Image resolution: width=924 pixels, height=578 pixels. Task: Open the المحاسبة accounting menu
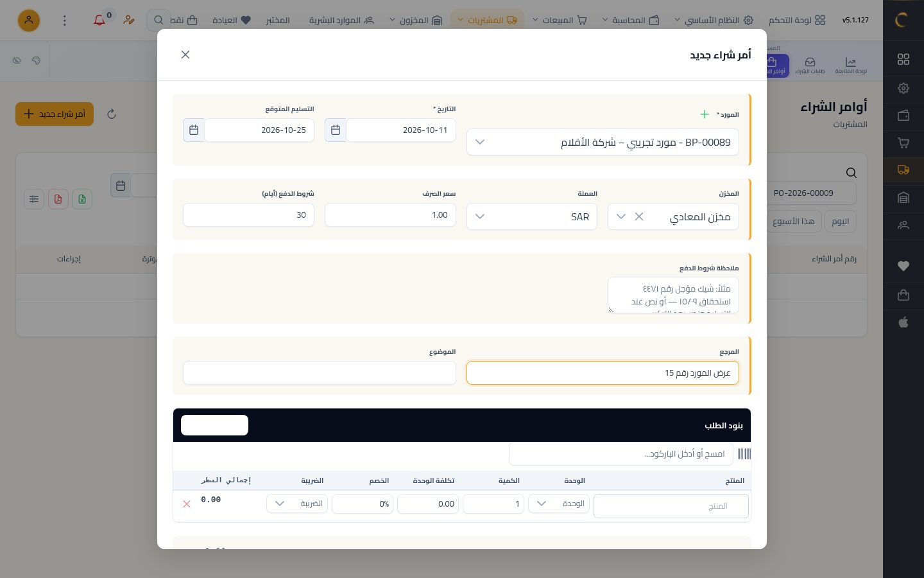(x=631, y=21)
